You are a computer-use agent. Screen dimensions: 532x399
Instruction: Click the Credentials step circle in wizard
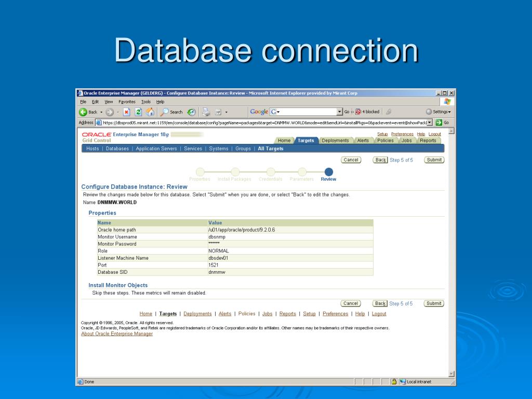tap(270, 171)
